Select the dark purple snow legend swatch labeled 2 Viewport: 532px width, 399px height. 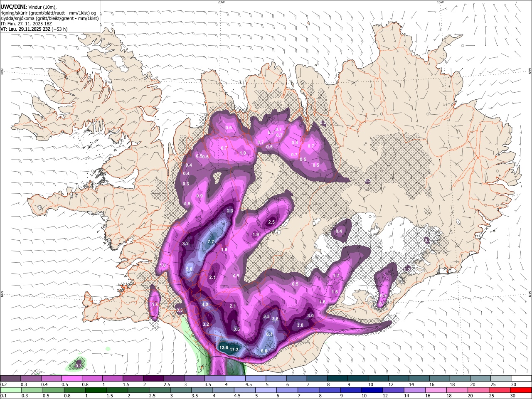coord(153,378)
